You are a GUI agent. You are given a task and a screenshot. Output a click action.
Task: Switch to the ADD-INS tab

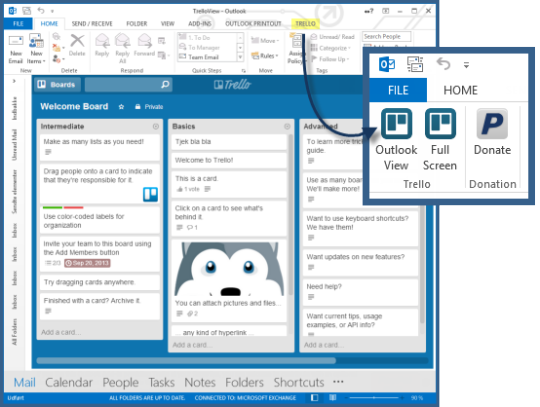[200, 23]
